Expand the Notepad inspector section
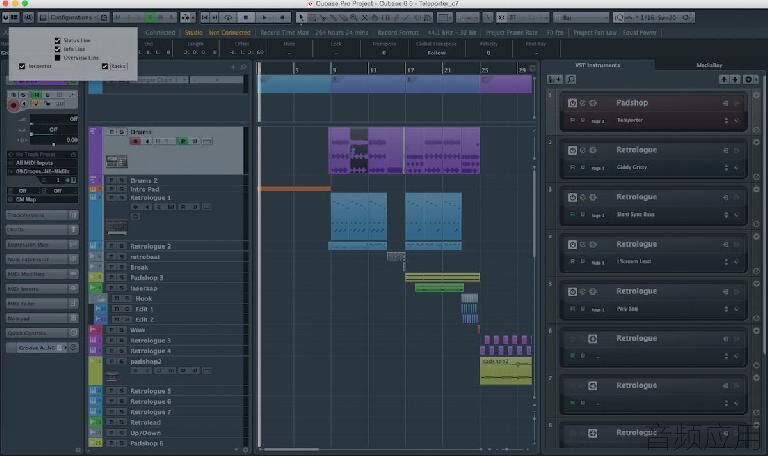This screenshot has width=768, height=456. 42,318
